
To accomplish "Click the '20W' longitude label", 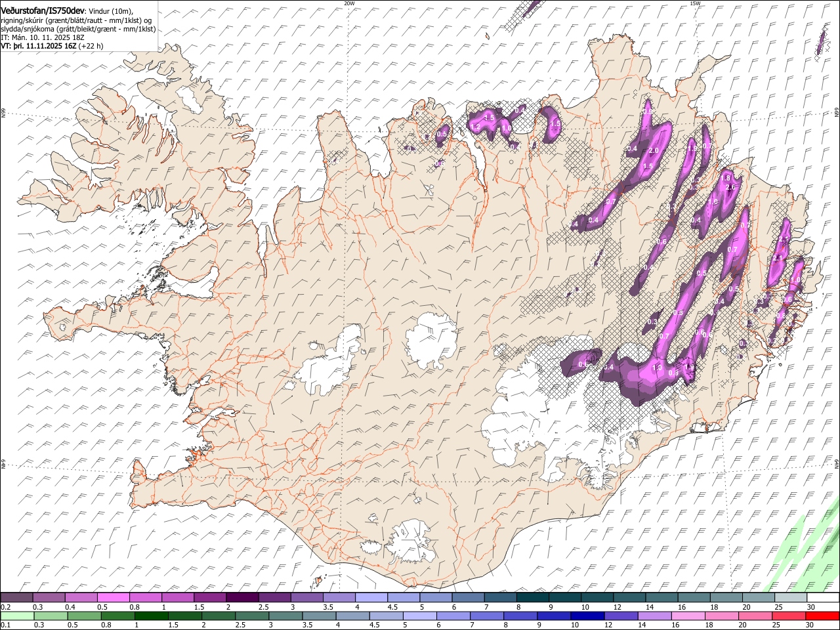I will (x=349, y=3).
